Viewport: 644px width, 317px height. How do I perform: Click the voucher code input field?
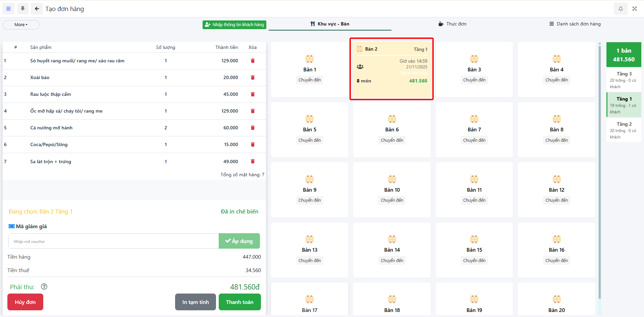pyautogui.click(x=113, y=241)
